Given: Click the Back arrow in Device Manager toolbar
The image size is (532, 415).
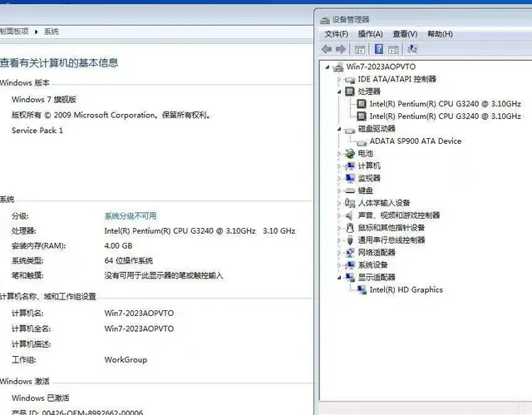Looking at the screenshot, I should 327,49.
